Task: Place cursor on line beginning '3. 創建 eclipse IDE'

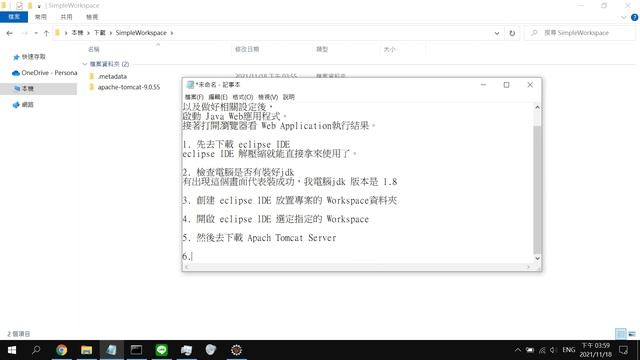Action: (x=289, y=200)
